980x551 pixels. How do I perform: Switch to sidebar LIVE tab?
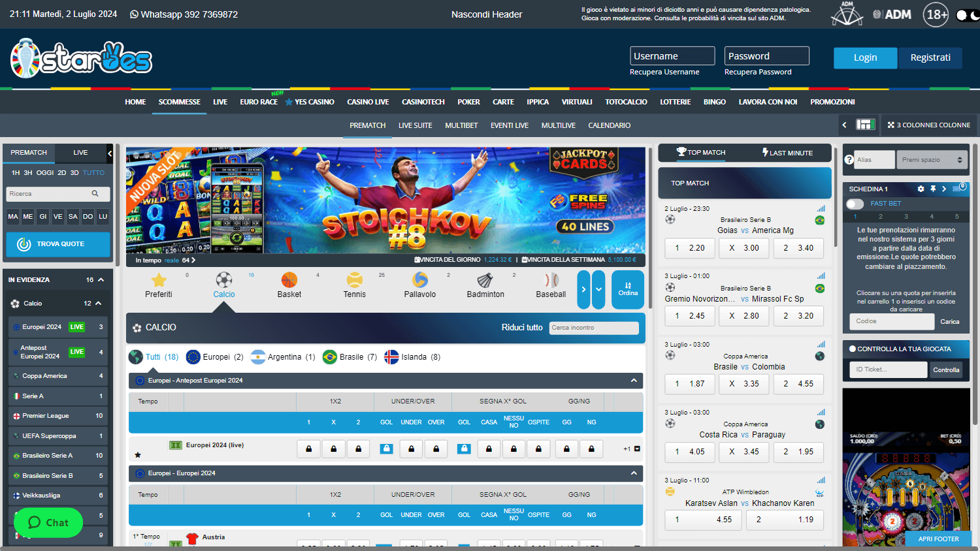[x=80, y=153]
